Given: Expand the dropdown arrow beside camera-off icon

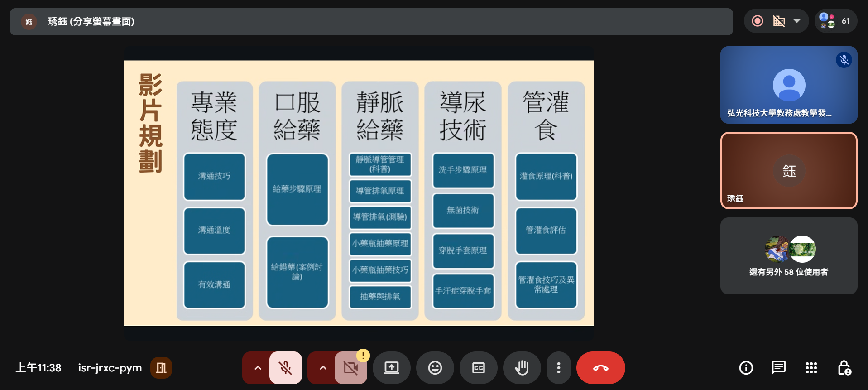Looking at the screenshot, I should pos(797,21).
